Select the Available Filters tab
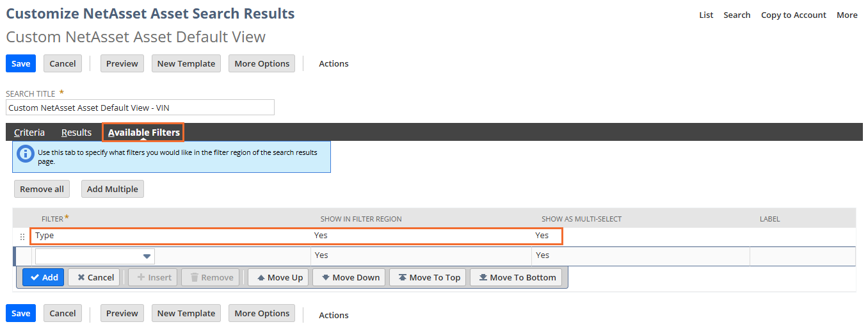This screenshot has height=331, width=868. (x=143, y=133)
